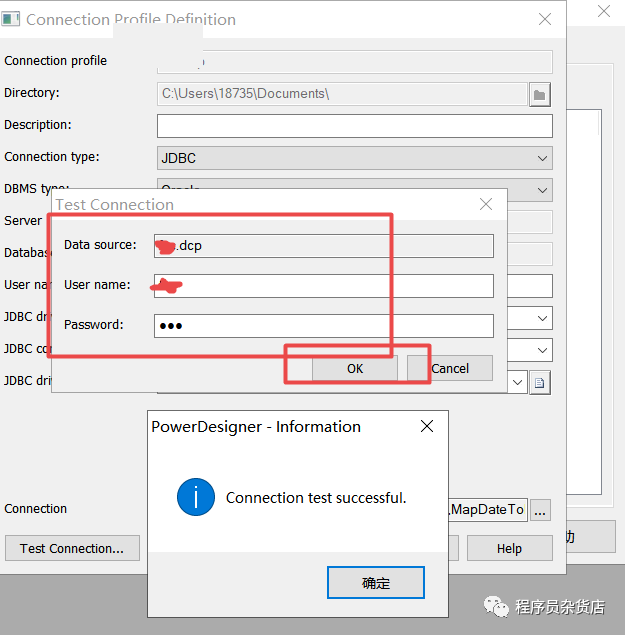Click the Test Connection... button

pyautogui.click(x=72, y=548)
